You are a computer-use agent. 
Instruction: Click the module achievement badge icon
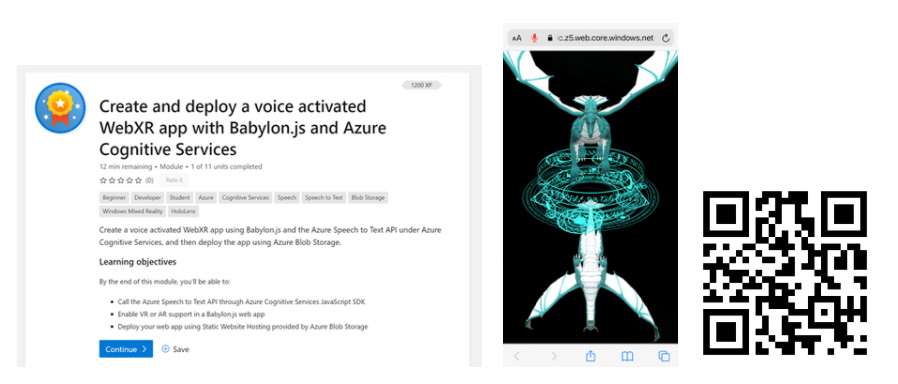click(x=60, y=108)
